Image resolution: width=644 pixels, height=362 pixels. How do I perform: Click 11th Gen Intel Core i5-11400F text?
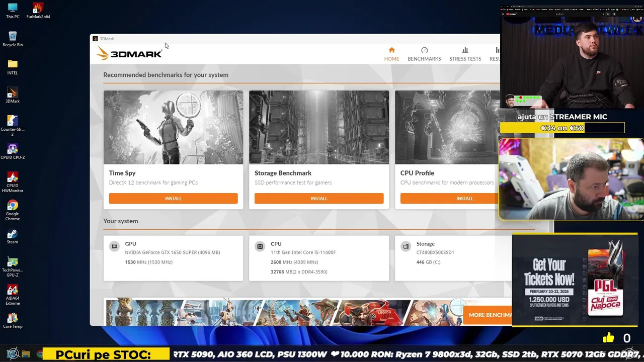click(x=303, y=252)
